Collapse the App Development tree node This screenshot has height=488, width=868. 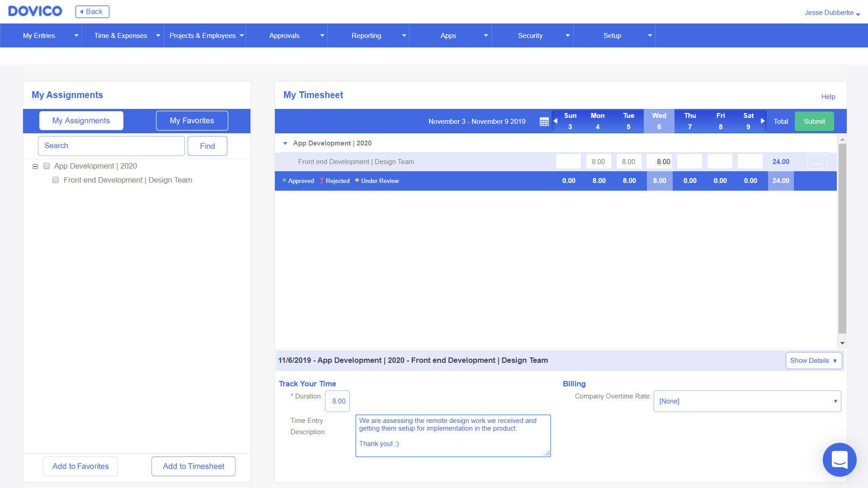pyautogui.click(x=35, y=166)
